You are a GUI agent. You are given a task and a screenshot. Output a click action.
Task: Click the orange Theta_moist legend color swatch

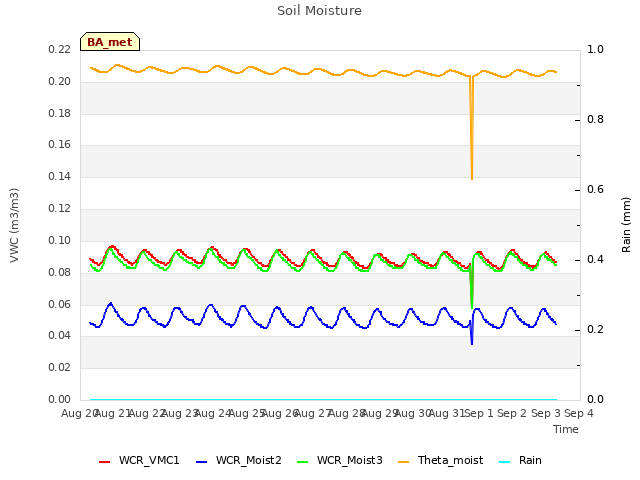[403, 462]
